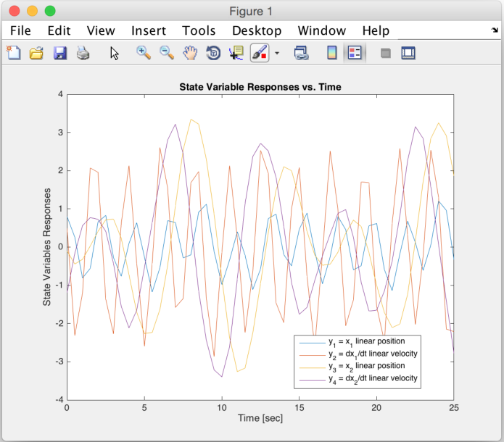Toggle the Insert Colorbar button
The height and width of the screenshot is (442, 504).
click(332, 53)
